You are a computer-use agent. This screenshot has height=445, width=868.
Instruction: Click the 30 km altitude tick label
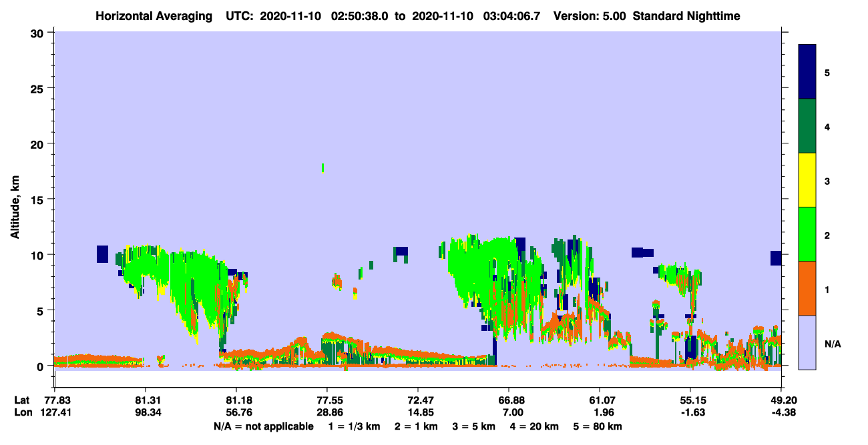(39, 32)
